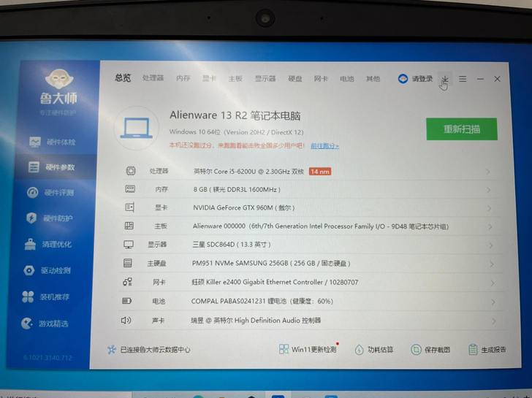Click the NVIDIA GeForce GTX 960M text
The height and width of the screenshot is (398, 532).
click(x=244, y=207)
